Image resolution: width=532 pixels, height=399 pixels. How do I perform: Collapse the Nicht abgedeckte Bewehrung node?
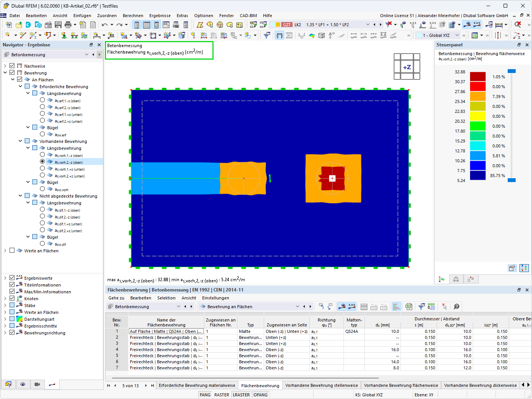(21, 196)
